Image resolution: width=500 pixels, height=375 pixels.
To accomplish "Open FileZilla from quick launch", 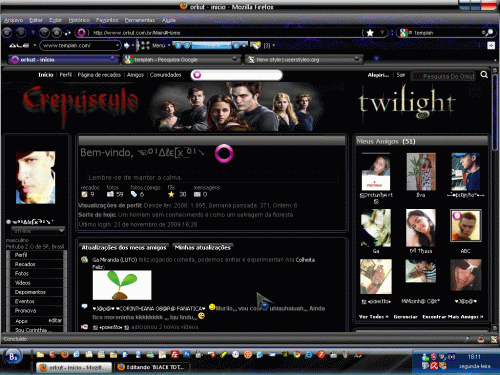I will [174, 355].
